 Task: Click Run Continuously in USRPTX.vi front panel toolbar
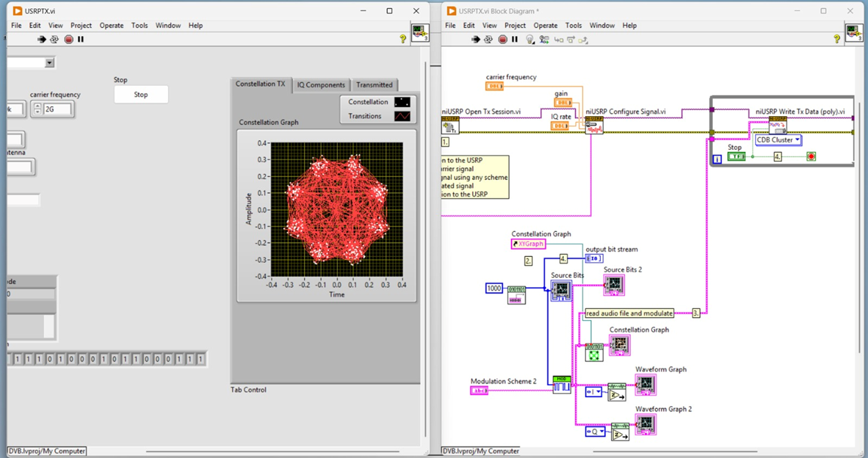[x=54, y=39]
